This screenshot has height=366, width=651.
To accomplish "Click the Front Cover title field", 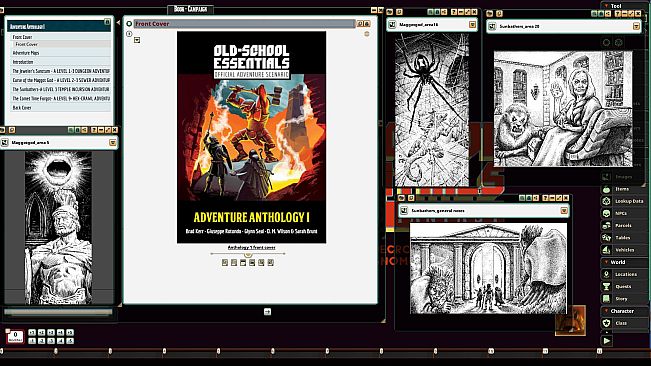I will [x=245, y=24].
